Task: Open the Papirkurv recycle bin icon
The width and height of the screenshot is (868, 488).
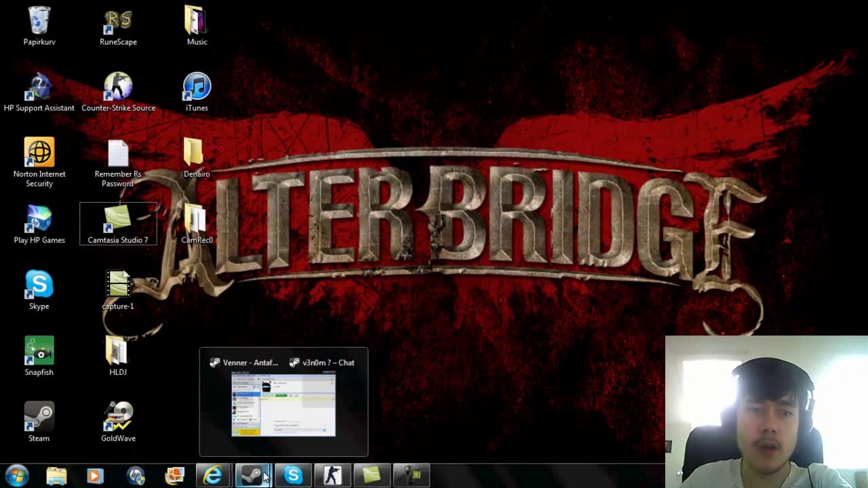Action: [39, 22]
